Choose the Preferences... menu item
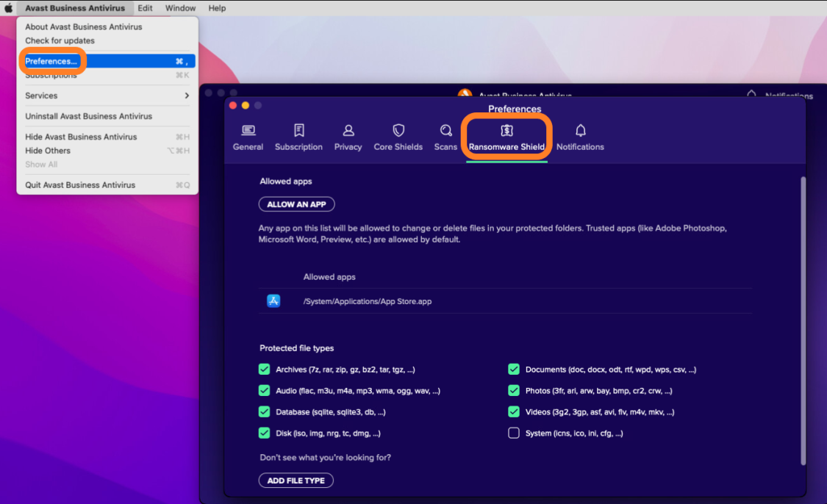 [107, 61]
